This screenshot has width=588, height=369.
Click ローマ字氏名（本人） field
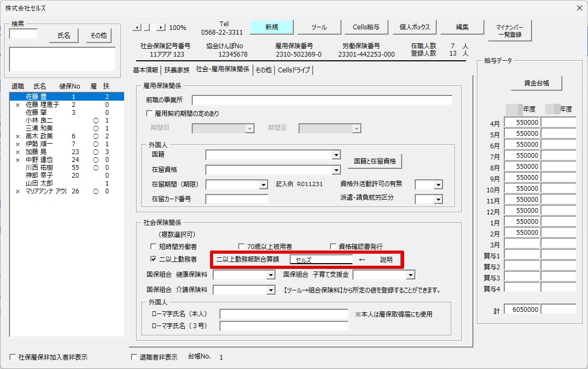pos(284,314)
